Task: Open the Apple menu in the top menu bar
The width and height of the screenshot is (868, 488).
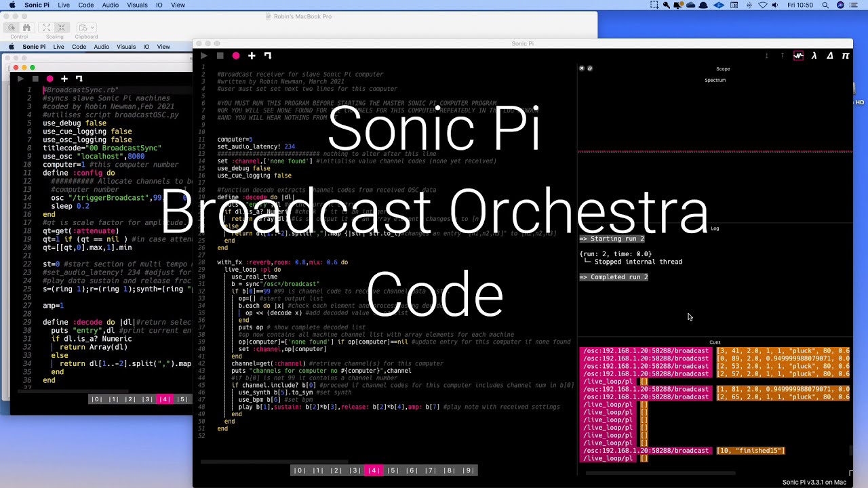Action: click(12, 5)
